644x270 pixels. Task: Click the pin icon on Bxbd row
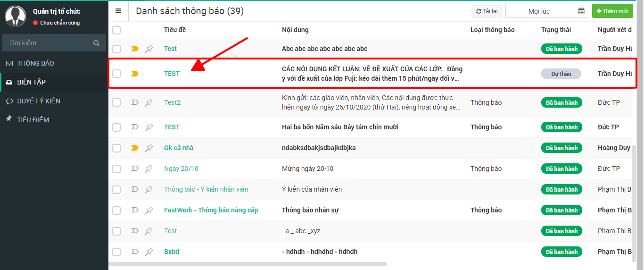149,252
